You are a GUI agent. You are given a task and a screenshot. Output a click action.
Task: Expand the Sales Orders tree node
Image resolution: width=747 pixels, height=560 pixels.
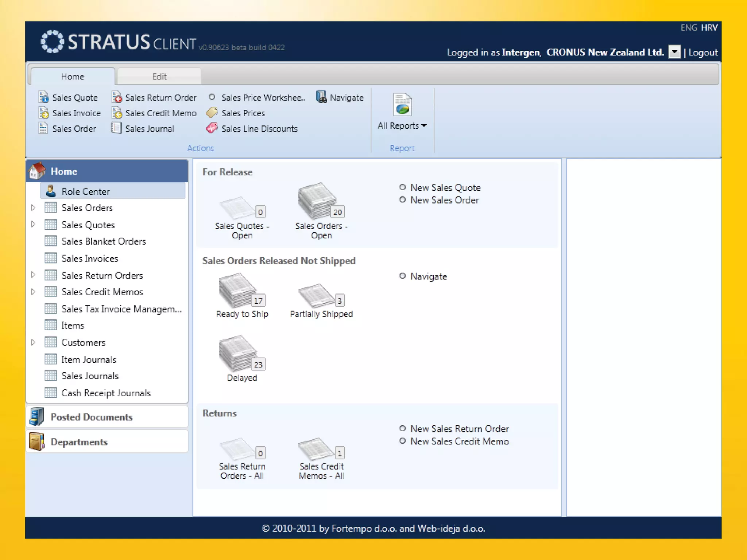(x=33, y=207)
